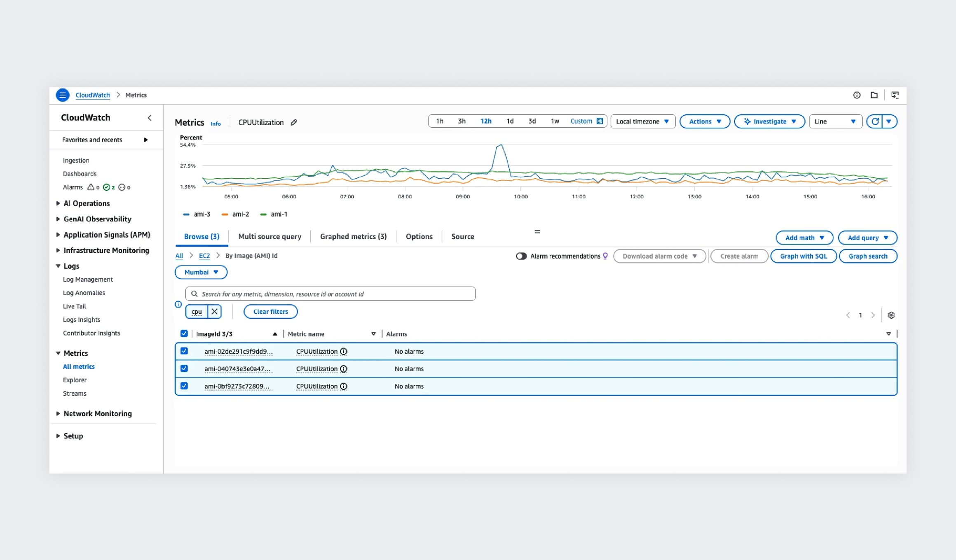Open the CloudWatch breadcrumb link
The height and width of the screenshot is (560, 956).
93,95
